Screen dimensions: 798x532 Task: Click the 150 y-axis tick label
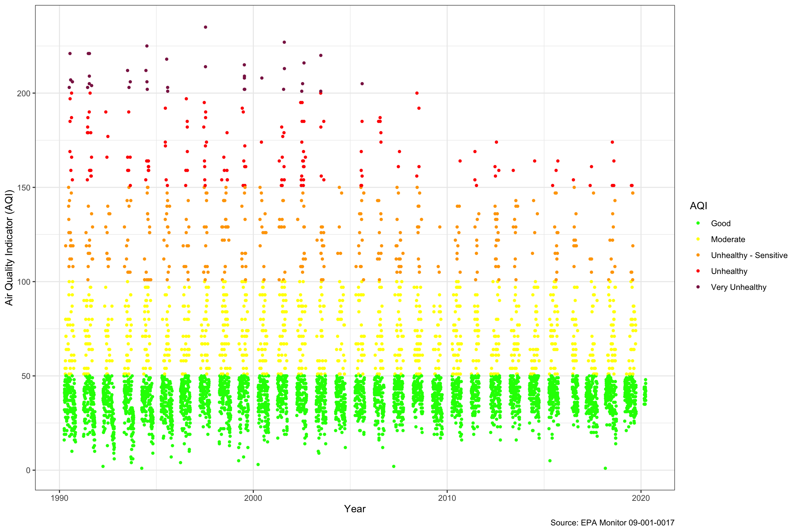coord(24,188)
